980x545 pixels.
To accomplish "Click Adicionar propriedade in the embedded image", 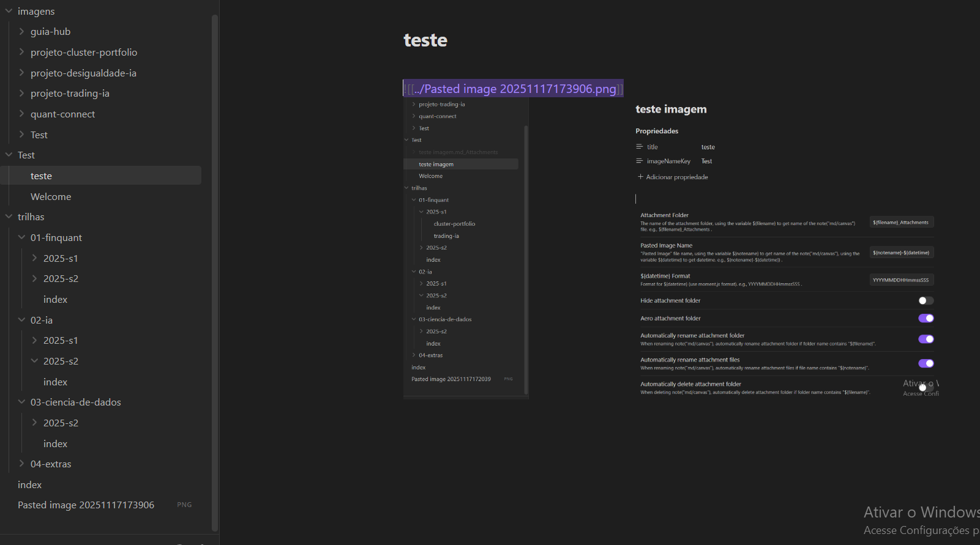I will click(x=676, y=177).
